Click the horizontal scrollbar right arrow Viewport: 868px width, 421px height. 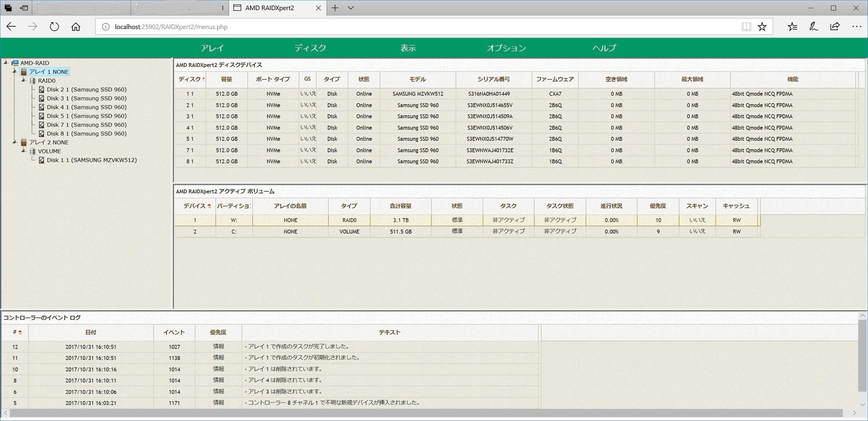tap(854, 413)
